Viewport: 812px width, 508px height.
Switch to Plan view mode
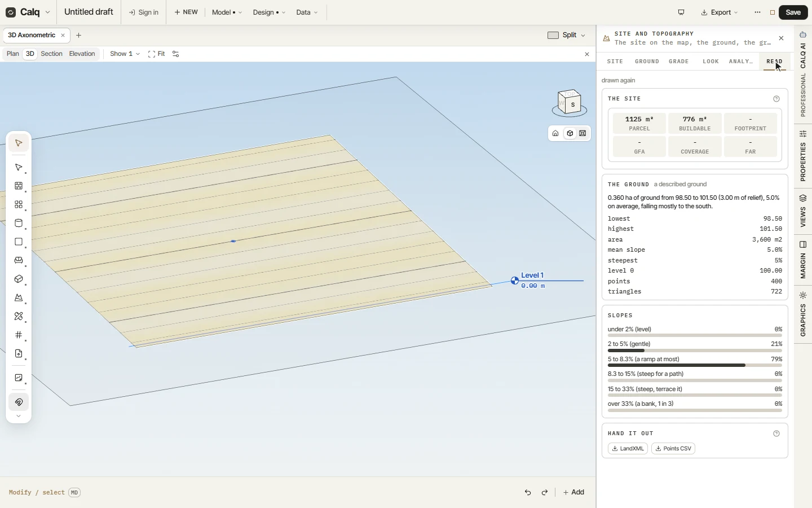tap(12, 54)
